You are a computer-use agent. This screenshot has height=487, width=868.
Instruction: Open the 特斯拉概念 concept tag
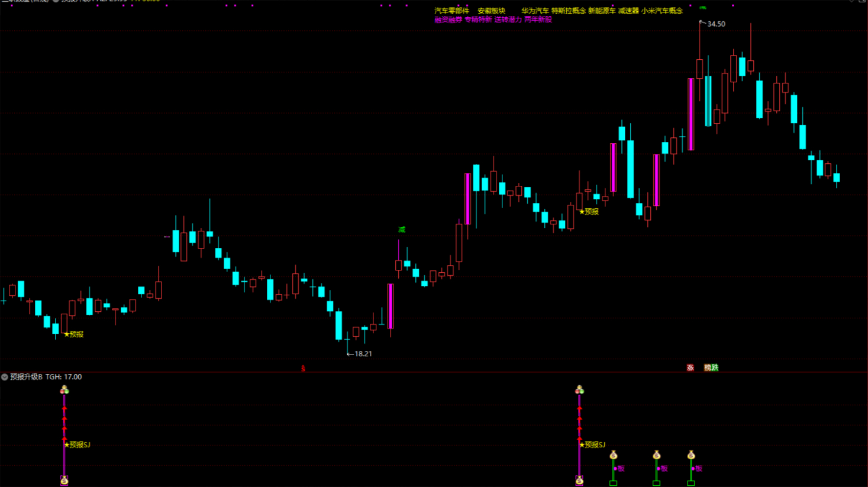pyautogui.click(x=569, y=11)
